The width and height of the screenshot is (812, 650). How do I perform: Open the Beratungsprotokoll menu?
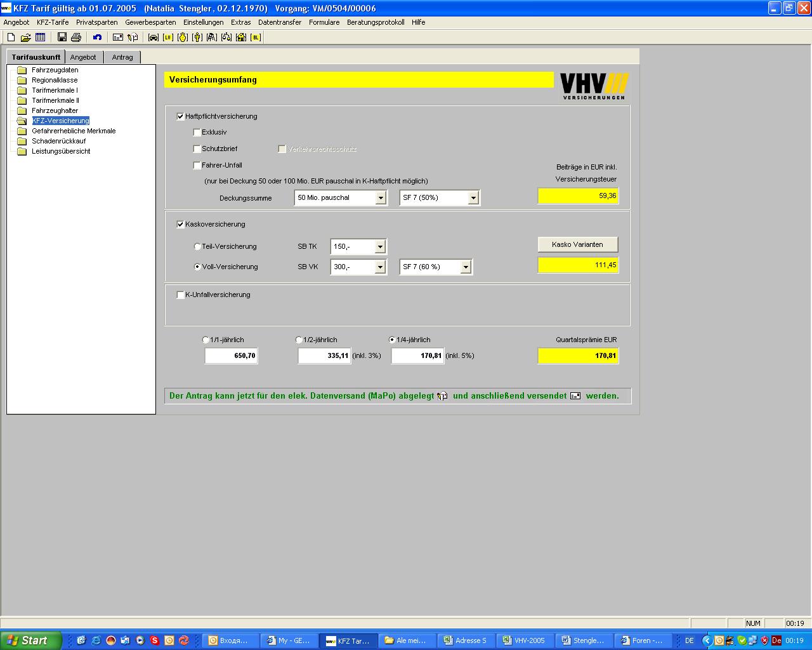click(x=375, y=22)
